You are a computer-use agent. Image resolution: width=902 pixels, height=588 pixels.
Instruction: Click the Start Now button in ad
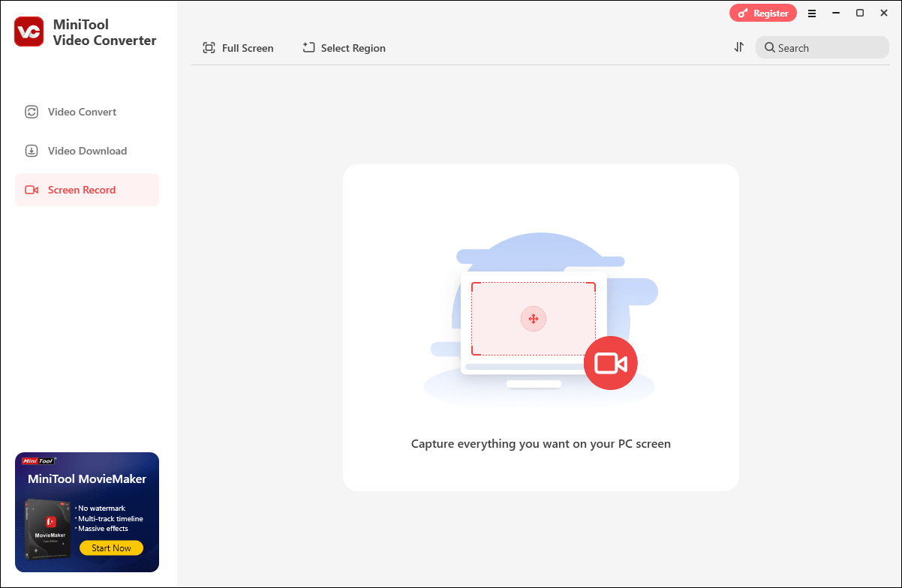point(111,548)
